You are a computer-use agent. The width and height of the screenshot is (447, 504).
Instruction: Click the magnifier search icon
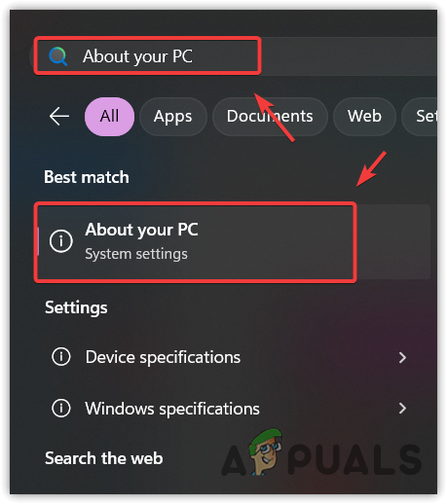57,56
